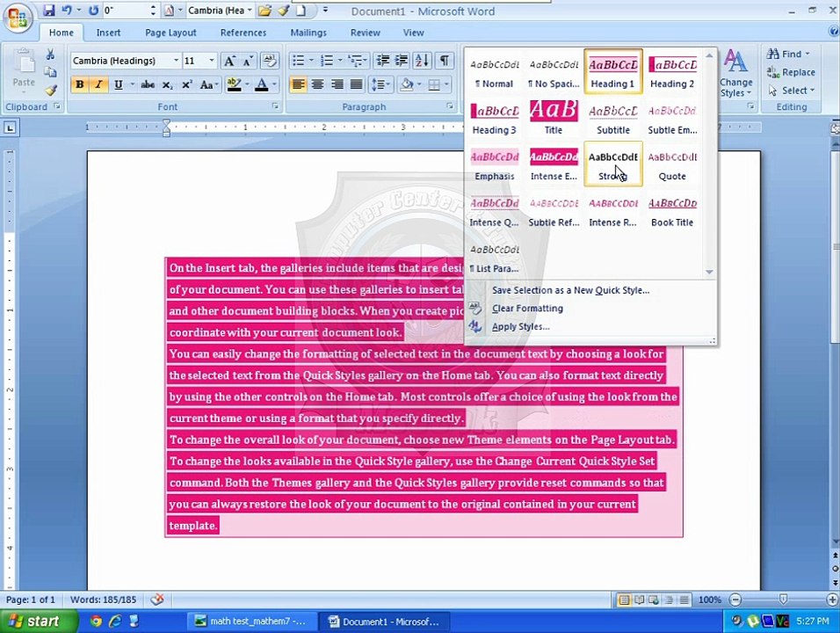Redo the last action
This screenshot has width=840, height=633.
point(94,11)
